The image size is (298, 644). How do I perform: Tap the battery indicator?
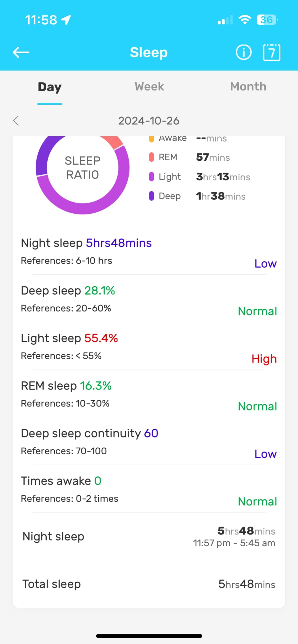(267, 20)
